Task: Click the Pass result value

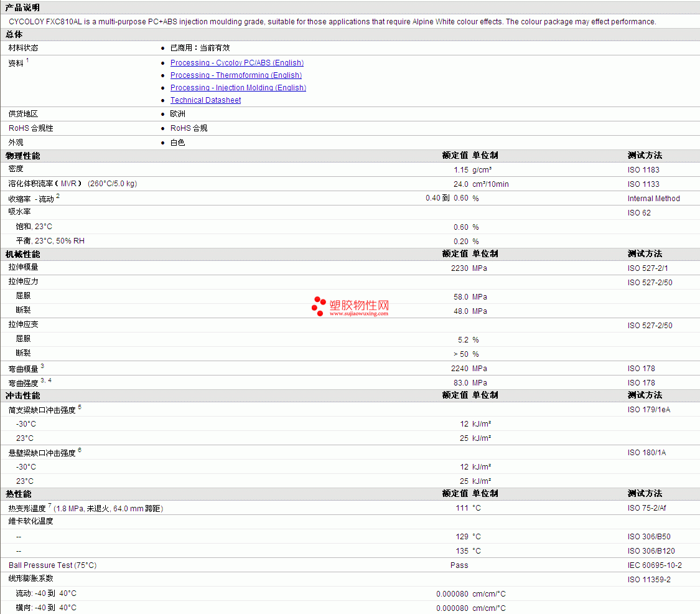Action: (x=459, y=565)
